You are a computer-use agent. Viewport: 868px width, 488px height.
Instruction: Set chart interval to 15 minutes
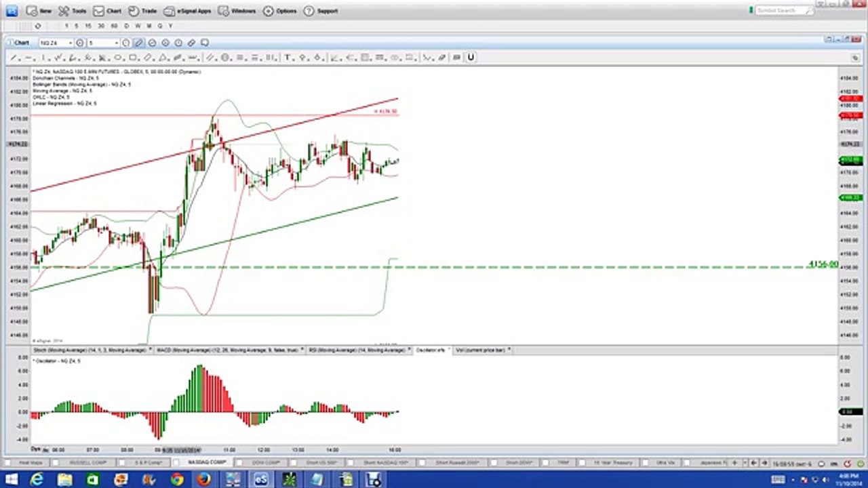click(88, 26)
